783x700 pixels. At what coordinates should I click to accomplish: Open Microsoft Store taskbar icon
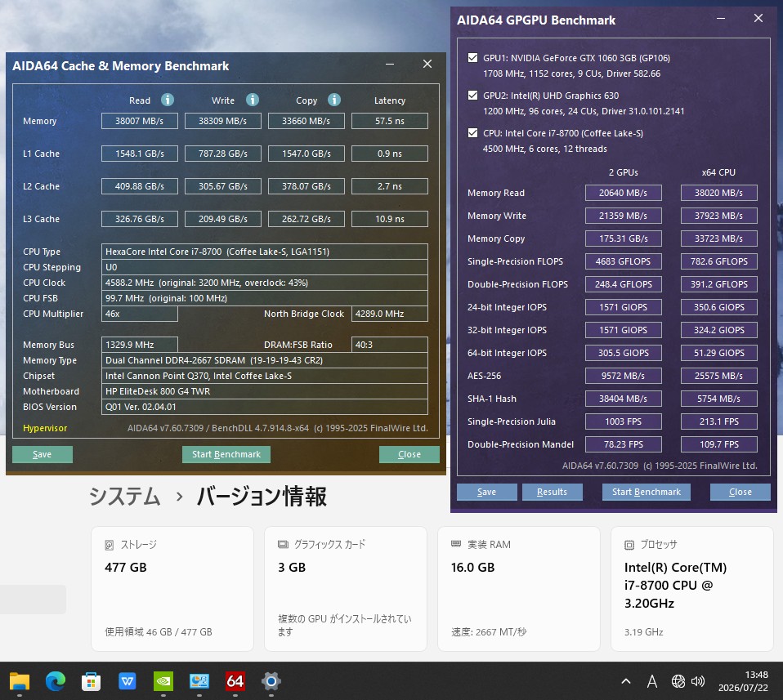pos(92,681)
